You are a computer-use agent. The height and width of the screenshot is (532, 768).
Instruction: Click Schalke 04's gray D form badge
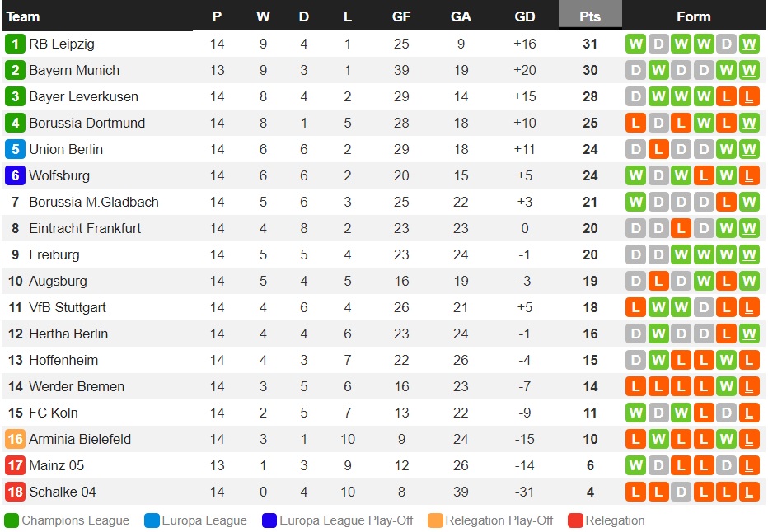(681, 492)
